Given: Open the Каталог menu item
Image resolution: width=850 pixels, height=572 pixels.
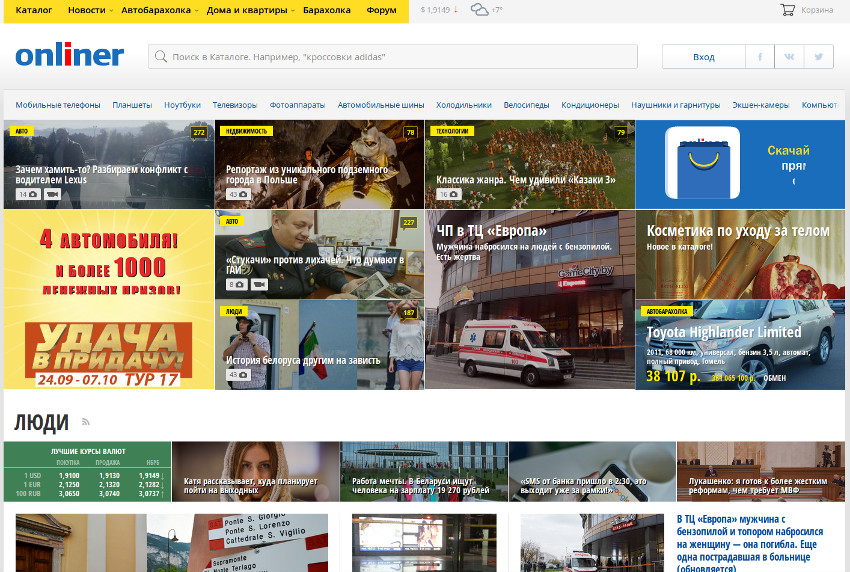Looking at the screenshot, I should pyautogui.click(x=34, y=10).
